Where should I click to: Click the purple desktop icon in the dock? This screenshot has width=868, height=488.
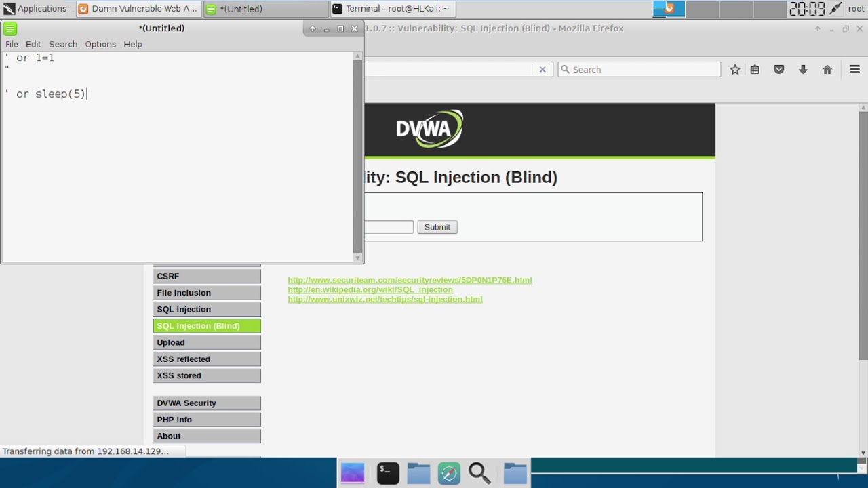click(353, 473)
